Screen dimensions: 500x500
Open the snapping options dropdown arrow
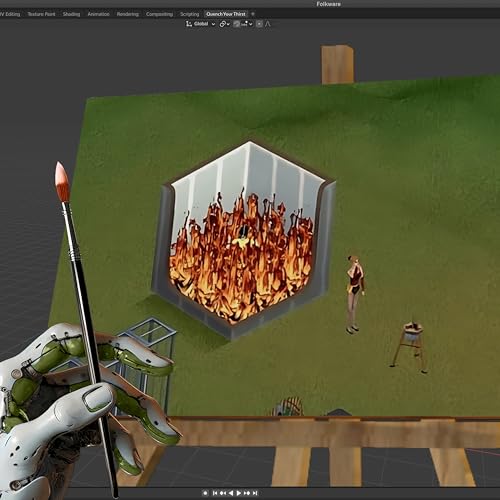coord(250,24)
